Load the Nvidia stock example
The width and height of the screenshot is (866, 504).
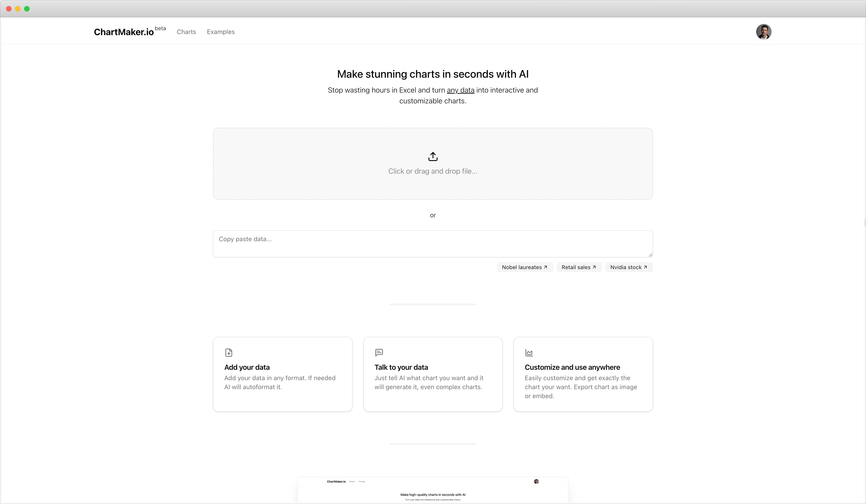click(625, 267)
